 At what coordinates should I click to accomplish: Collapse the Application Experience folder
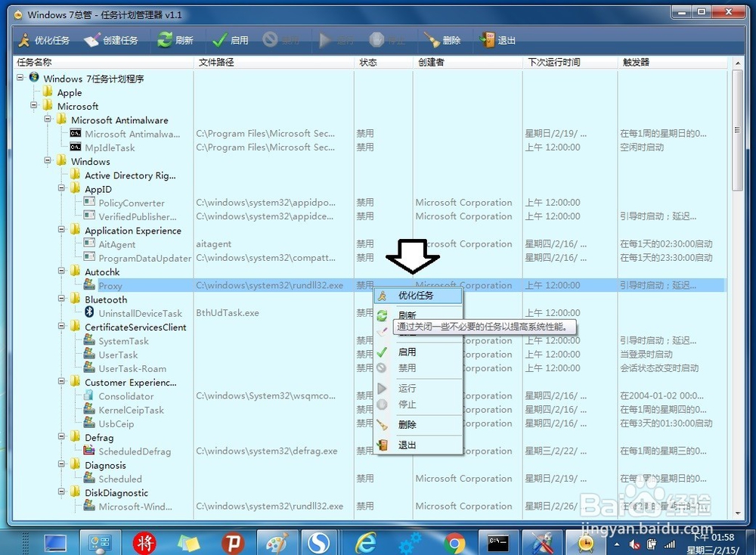click(61, 229)
